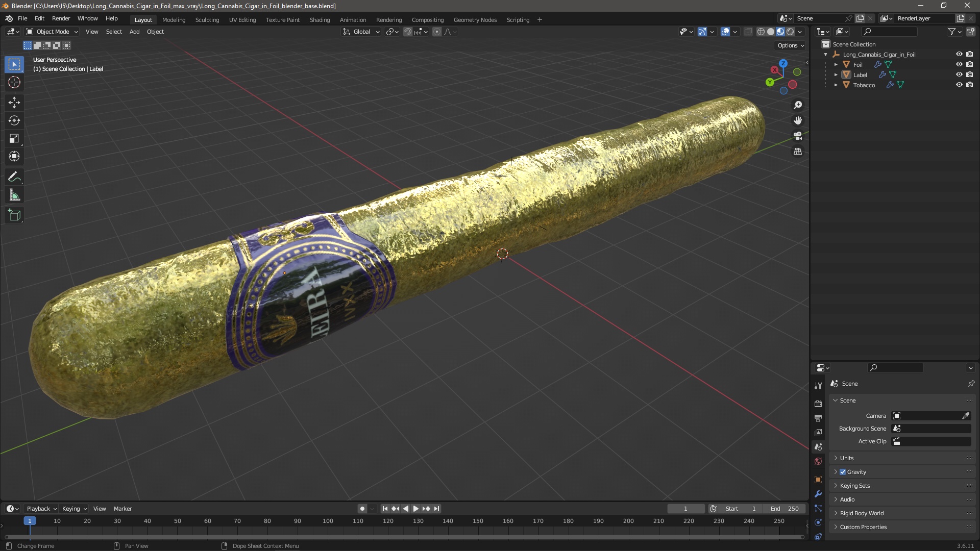Click frame 100 on the timeline
Image resolution: width=980 pixels, height=551 pixels.
point(328,521)
